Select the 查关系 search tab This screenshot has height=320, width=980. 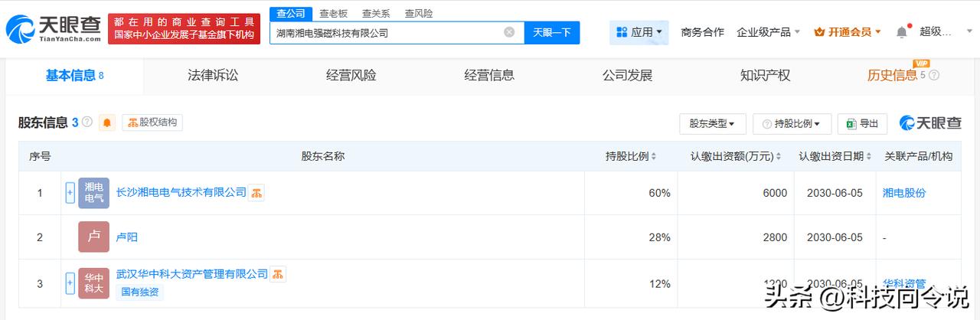point(375,13)
